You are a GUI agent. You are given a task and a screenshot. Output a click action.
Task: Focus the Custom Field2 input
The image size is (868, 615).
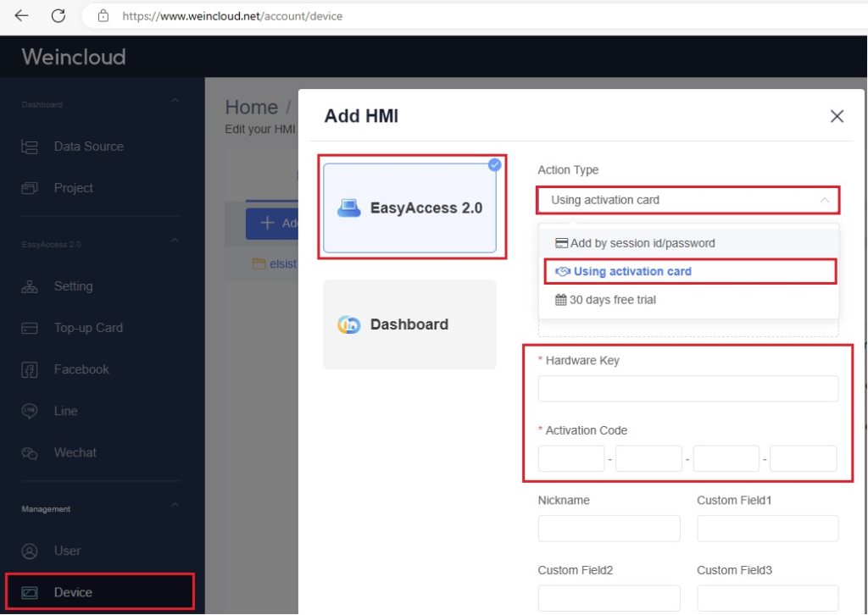pos(609,598)
